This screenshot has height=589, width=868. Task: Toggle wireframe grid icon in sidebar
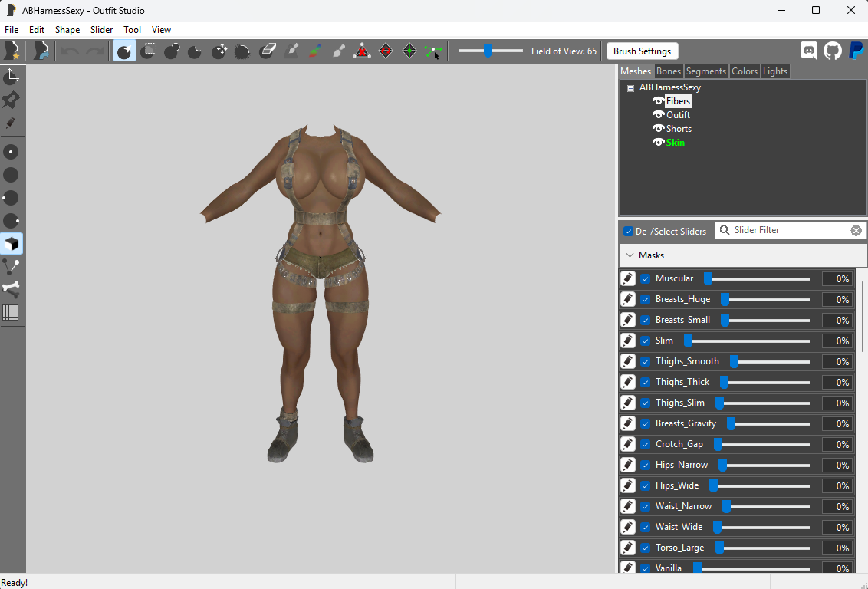11,313
